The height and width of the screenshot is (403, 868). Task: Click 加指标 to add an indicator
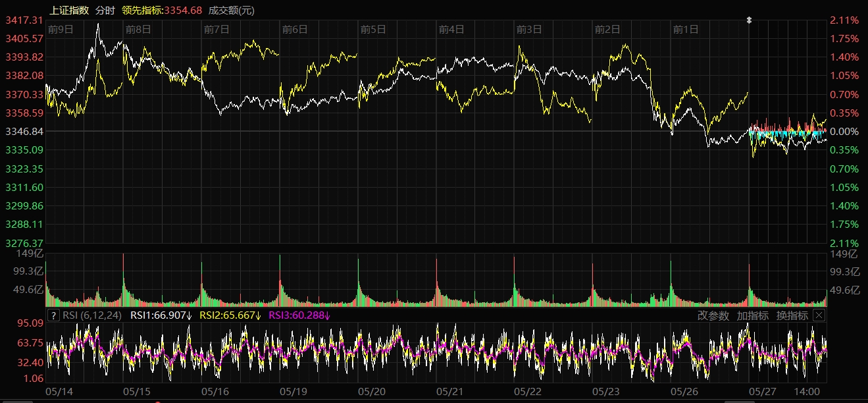point(752,315)
